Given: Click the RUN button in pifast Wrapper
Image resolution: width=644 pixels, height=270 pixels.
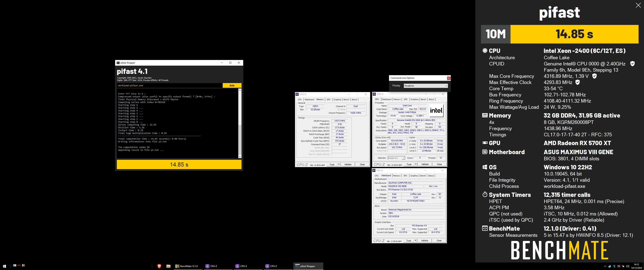Looking at the screenshot, I should (232, 85).
